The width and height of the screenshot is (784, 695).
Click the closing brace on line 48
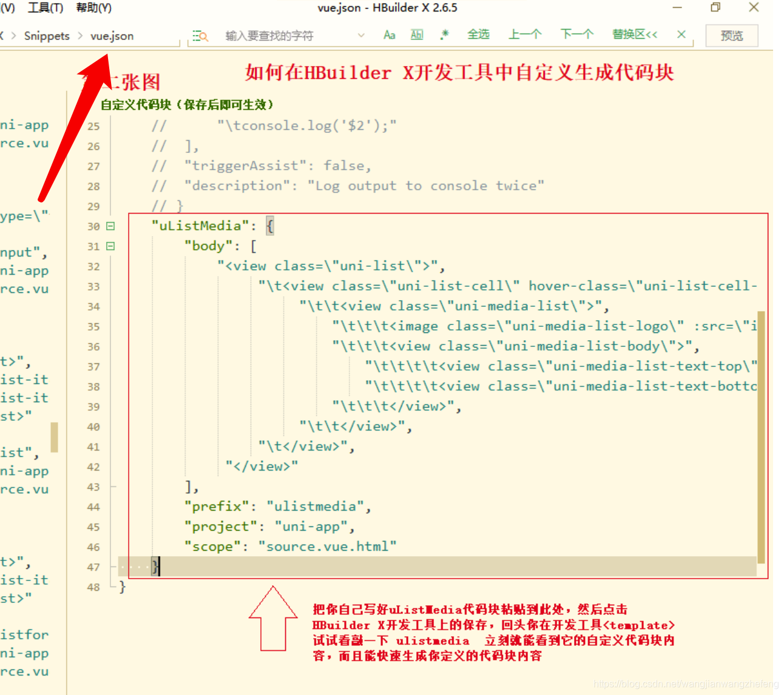pos(122,586)
